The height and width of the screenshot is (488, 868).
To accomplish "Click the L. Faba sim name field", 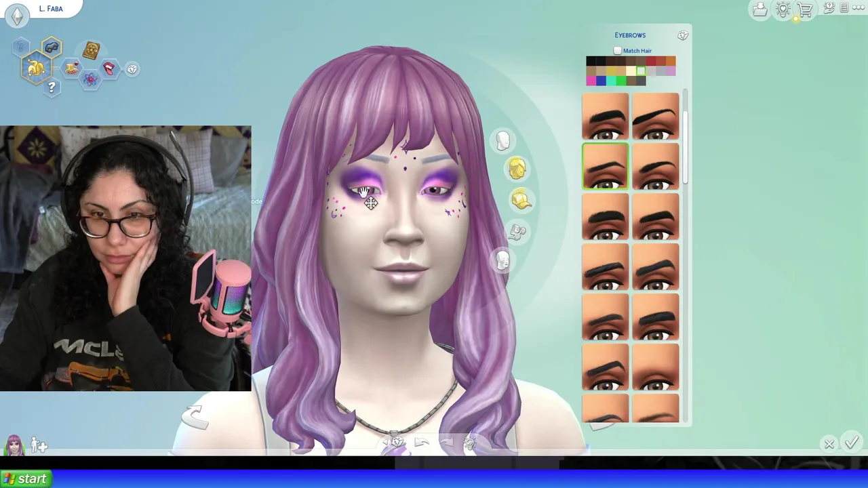I will [52, 9].
